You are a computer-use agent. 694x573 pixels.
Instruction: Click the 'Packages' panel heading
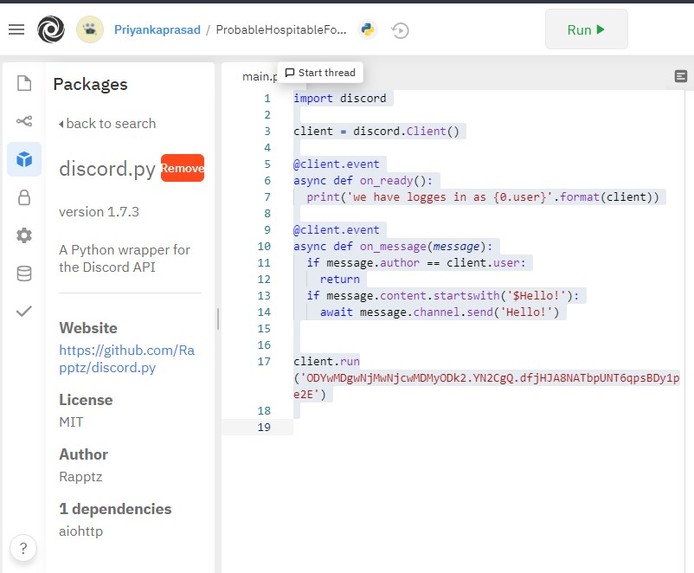90,84
